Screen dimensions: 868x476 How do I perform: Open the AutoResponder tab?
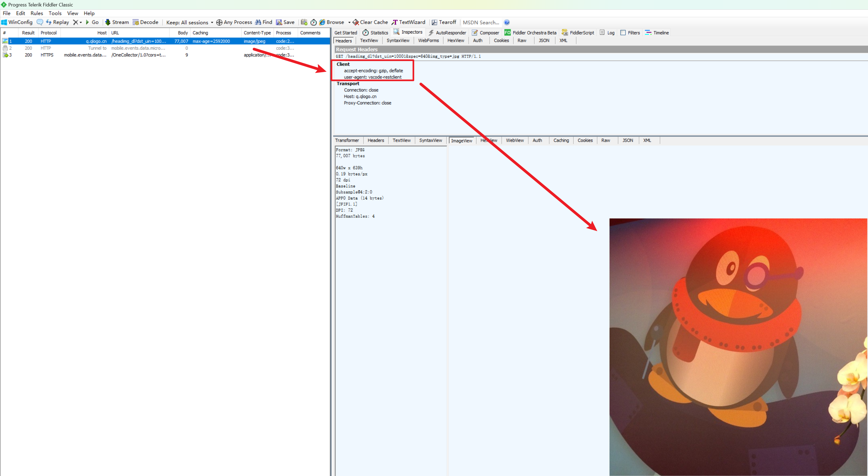point(447,33)
